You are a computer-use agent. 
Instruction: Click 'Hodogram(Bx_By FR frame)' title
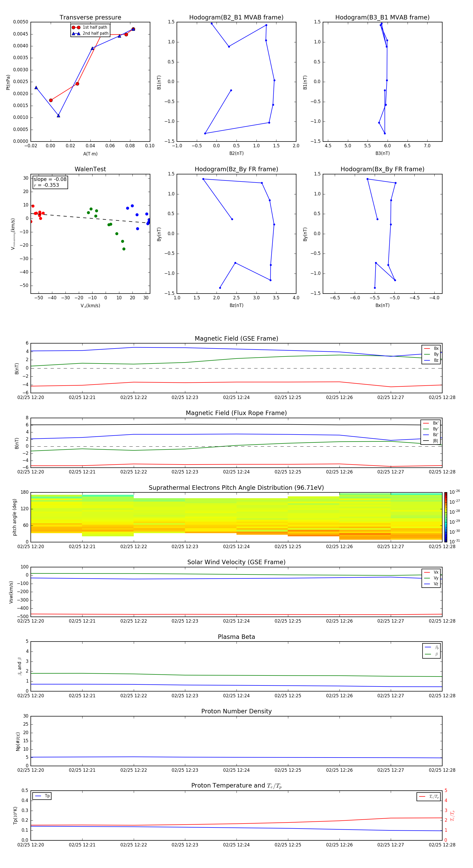point(382,169)
